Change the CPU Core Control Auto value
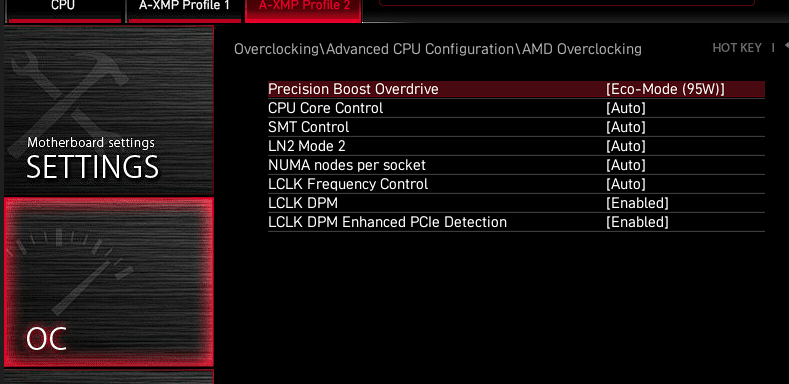Screen dimensions: 789x384 coord(625,108)
